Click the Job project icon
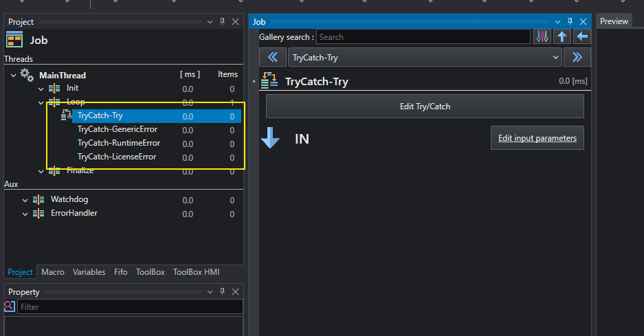Screen dimensions: 644x336 [14, 40]
